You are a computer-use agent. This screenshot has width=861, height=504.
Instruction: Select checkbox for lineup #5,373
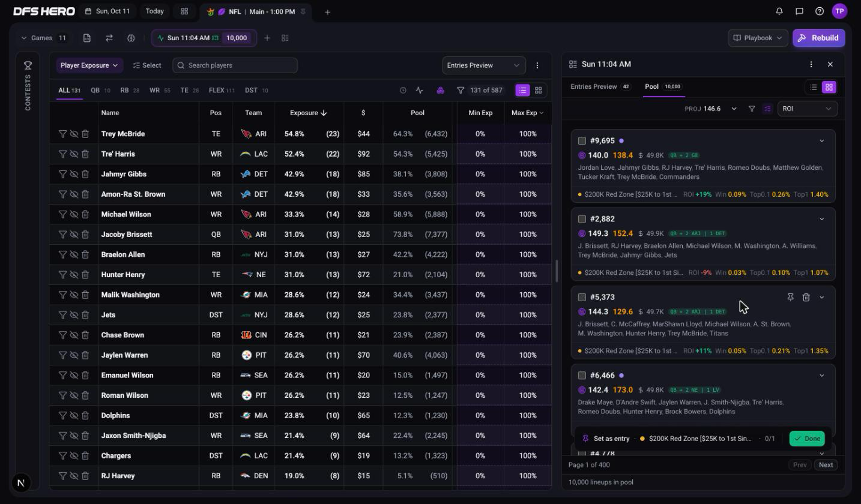pos(582,297)
